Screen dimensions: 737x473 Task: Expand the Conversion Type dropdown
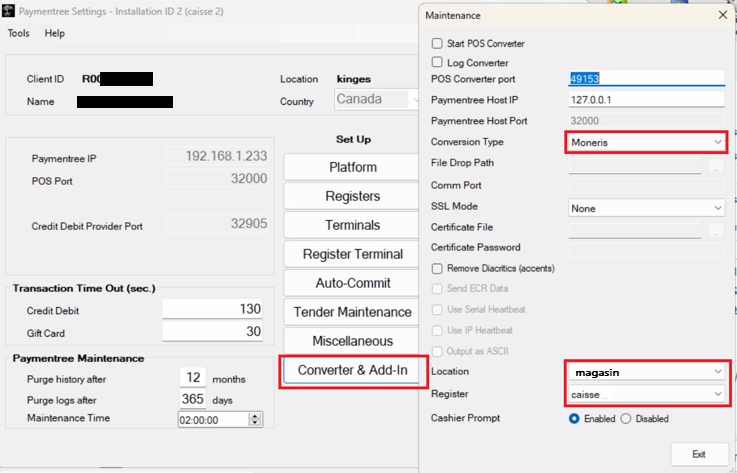(x=646, y=142)
